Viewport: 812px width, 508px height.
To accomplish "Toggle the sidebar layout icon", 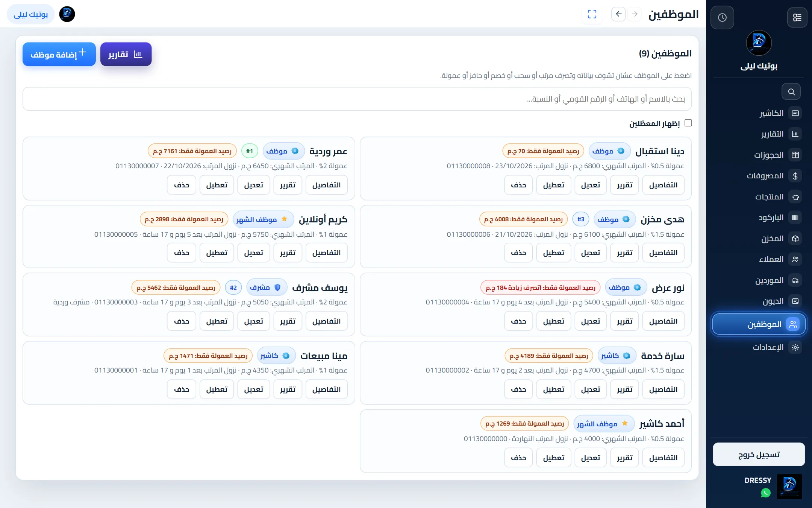I will point(797,17).
